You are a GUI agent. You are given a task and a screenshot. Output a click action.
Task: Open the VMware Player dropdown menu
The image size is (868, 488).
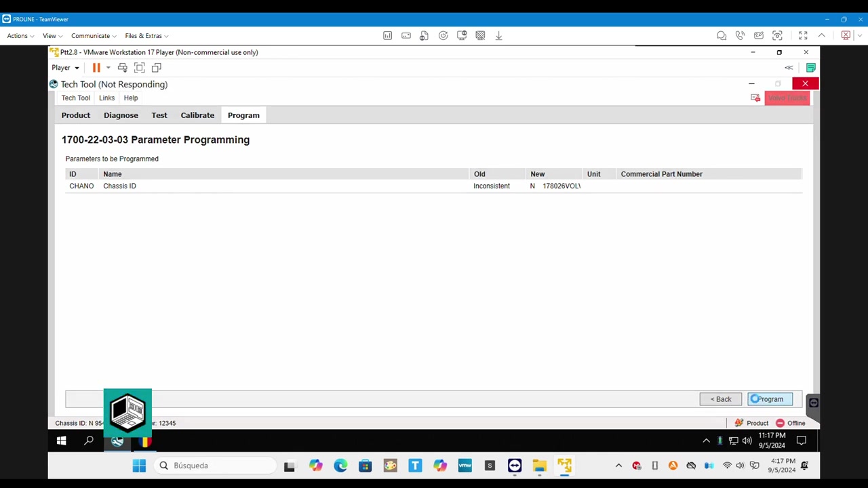(65, 68)
